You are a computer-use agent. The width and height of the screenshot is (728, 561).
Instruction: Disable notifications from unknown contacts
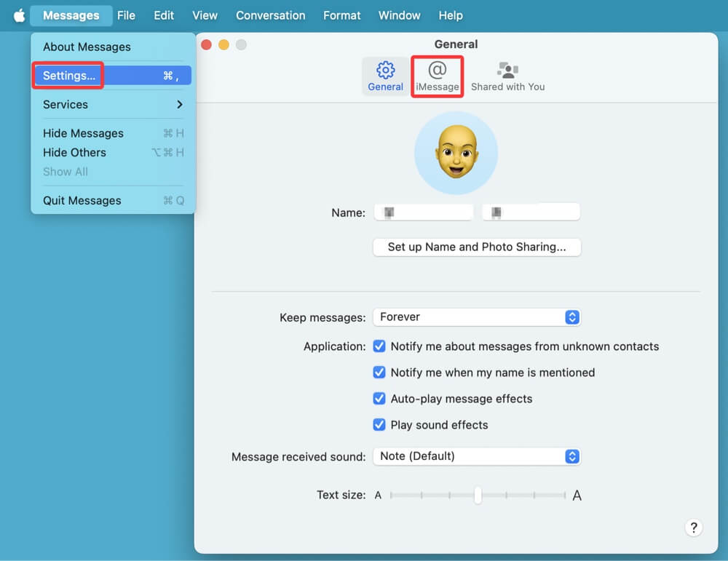coord(379,346)
